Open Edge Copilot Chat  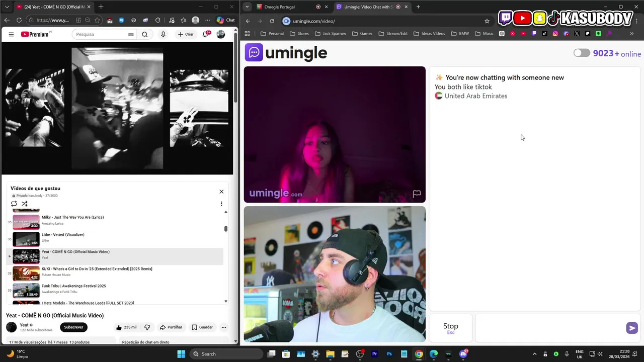coord(226,20)
